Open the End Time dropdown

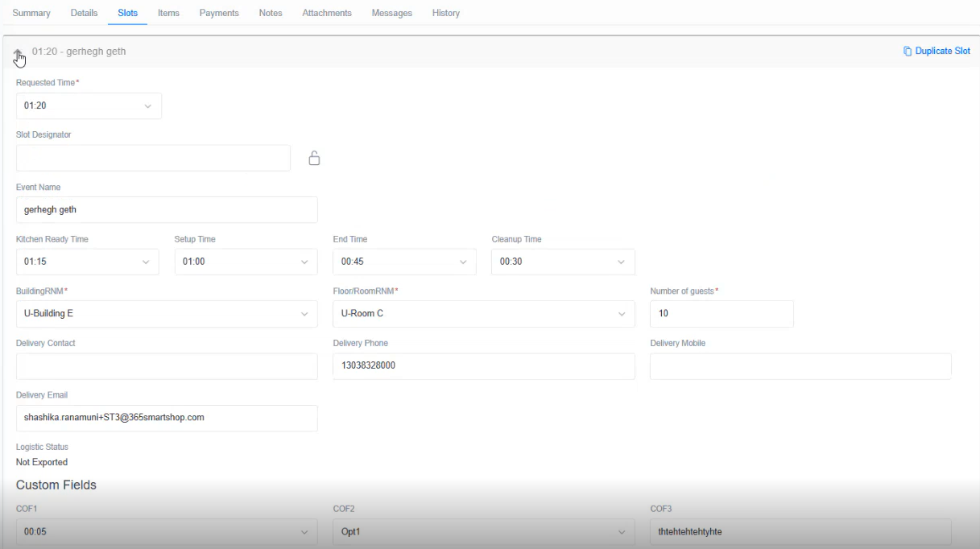pos(463,262)
